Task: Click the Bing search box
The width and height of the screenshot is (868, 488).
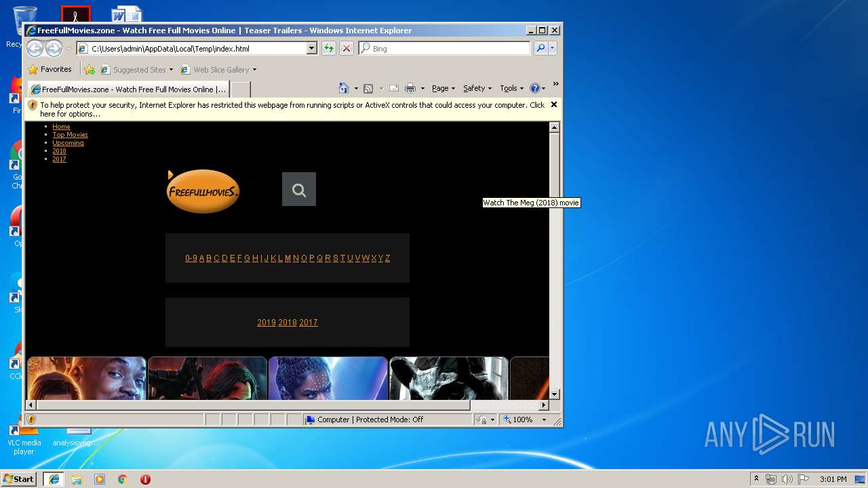Action: click(x=445, y=48)
